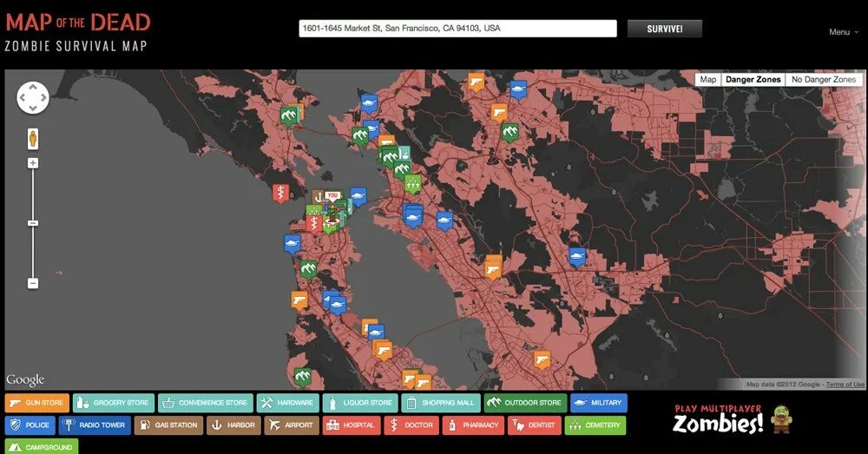Click the military marker beside the top gun store
868x454 pixels.
518,89
